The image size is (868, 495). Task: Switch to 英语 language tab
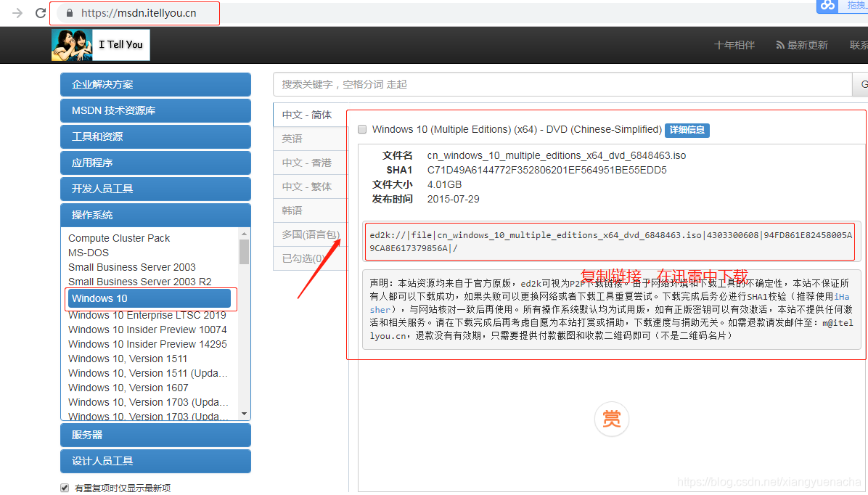(x=310, y=139)
